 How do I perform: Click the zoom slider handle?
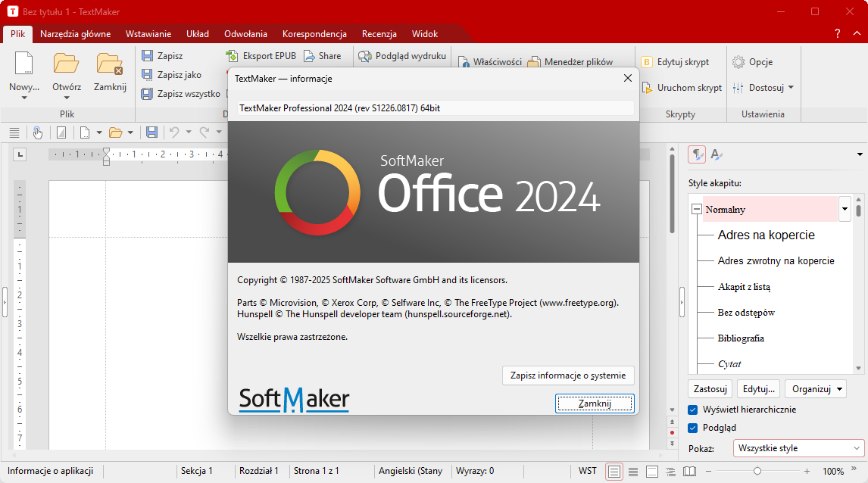(x=757, y=471)
